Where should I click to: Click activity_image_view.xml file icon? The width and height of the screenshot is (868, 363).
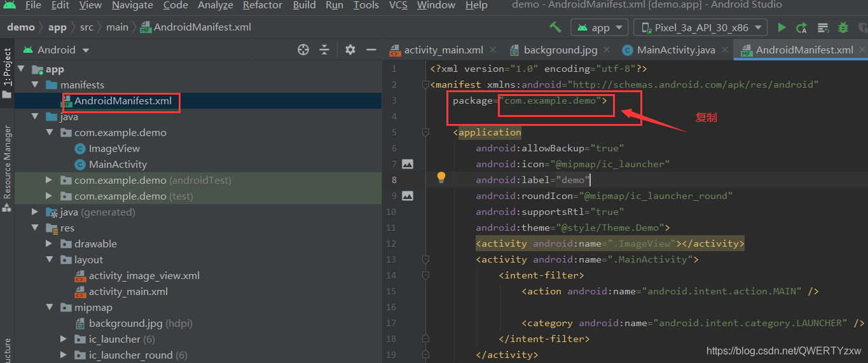pyautogui.click(x=80, y=276)
